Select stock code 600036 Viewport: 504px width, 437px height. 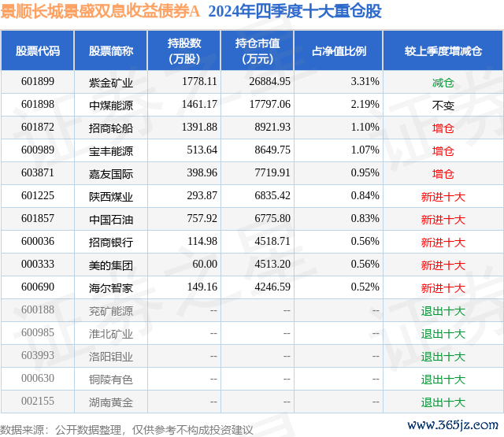point(38,241)
